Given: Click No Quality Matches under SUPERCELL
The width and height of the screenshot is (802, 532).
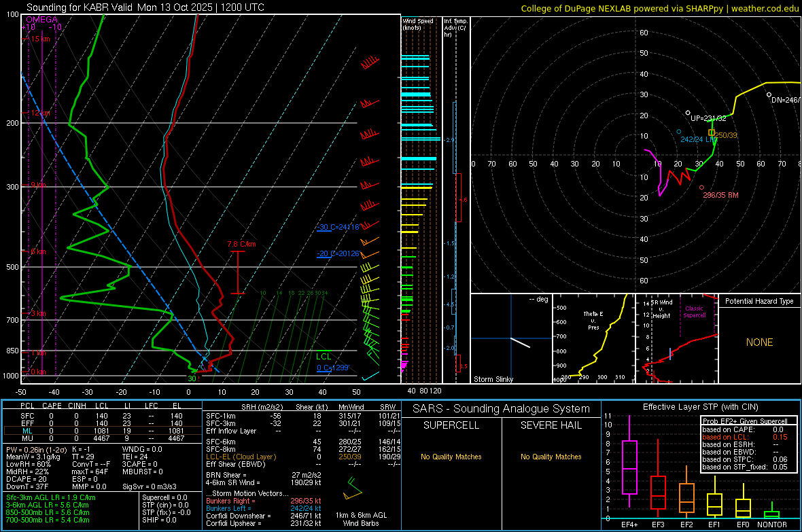Looking at the screenshot, I should (x=451, y=457).
